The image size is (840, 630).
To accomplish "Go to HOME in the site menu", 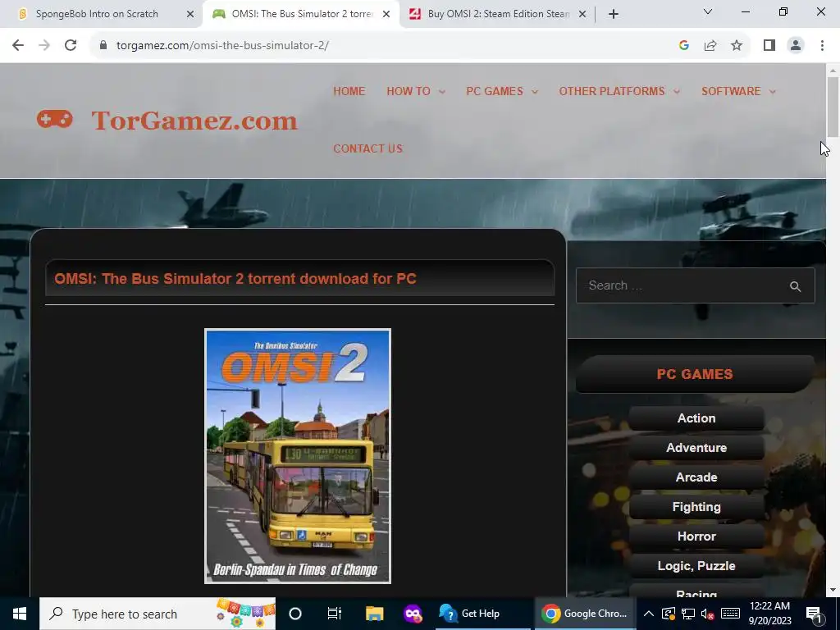I will 349,91.
